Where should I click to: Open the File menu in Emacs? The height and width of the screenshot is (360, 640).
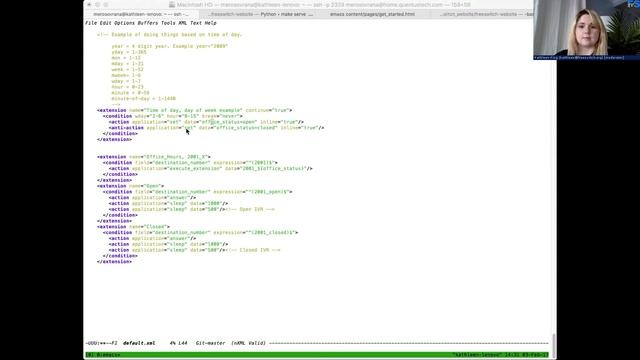(x=91, y=23)
